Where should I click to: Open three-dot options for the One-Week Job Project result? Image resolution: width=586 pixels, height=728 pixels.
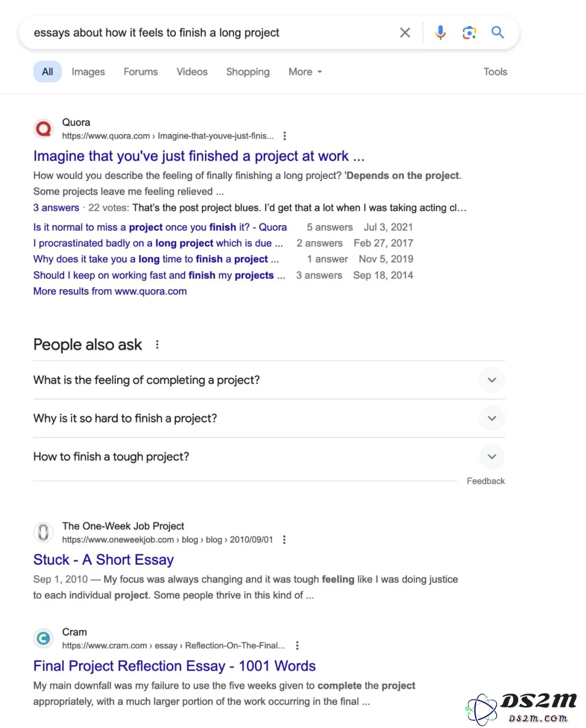(284, 540)
